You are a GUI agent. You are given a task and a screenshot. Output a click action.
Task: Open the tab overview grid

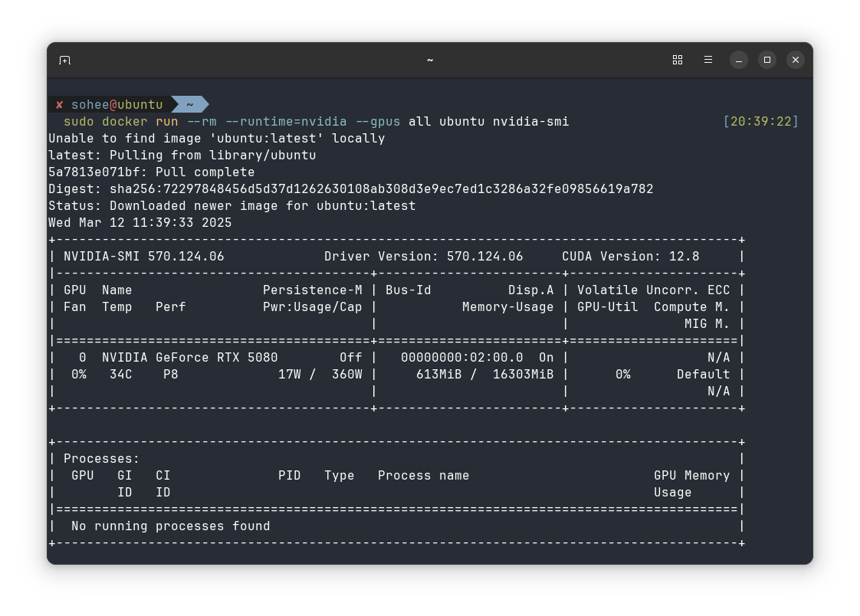click(x=678, y=59)
